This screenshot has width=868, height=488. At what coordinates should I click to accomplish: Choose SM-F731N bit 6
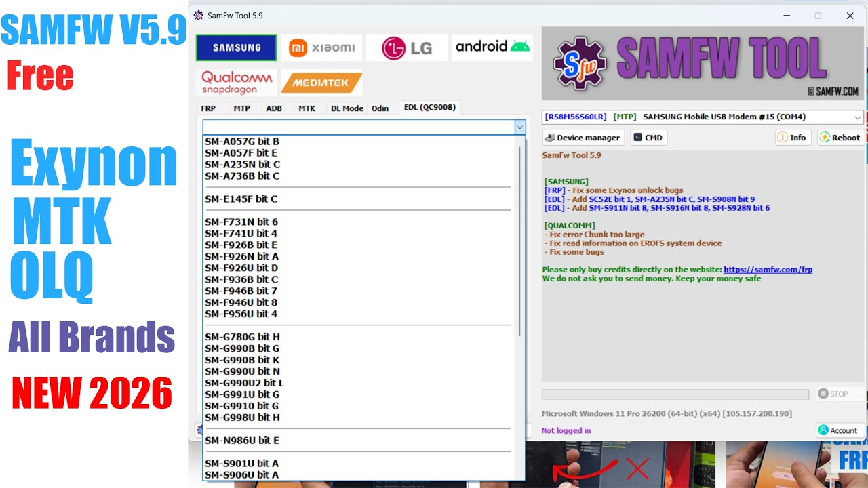pyautogui.click(x=241, y=222)
